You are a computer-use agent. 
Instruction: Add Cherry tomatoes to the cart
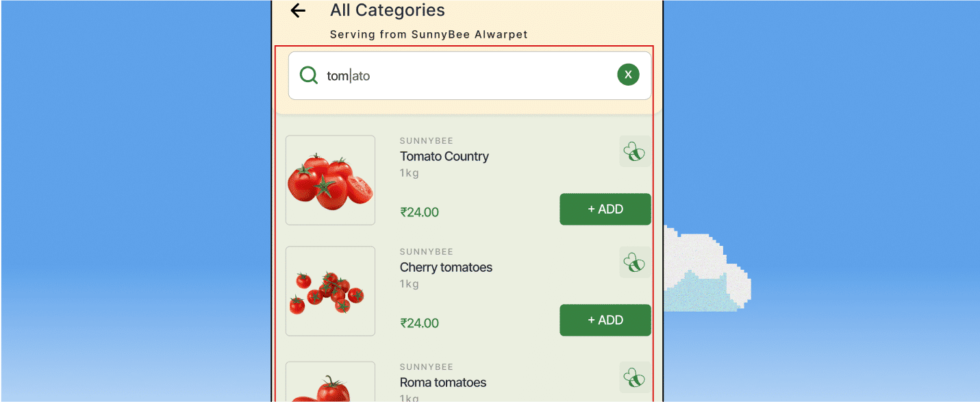[x=605, y=320]
